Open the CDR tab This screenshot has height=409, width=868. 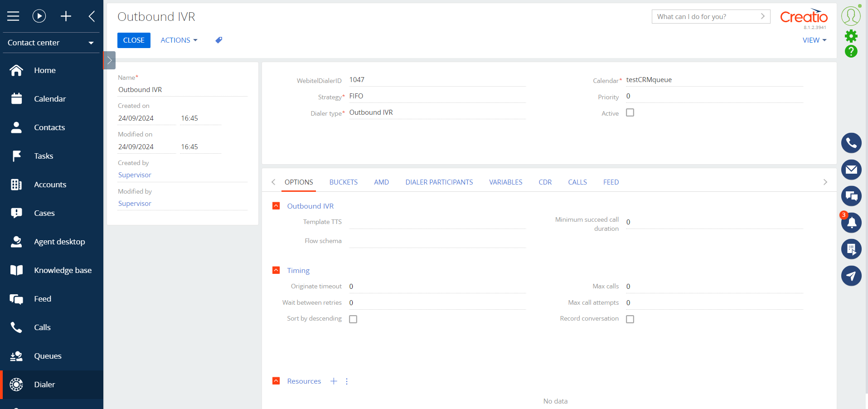pyautogui.click(x=545, y=182)
